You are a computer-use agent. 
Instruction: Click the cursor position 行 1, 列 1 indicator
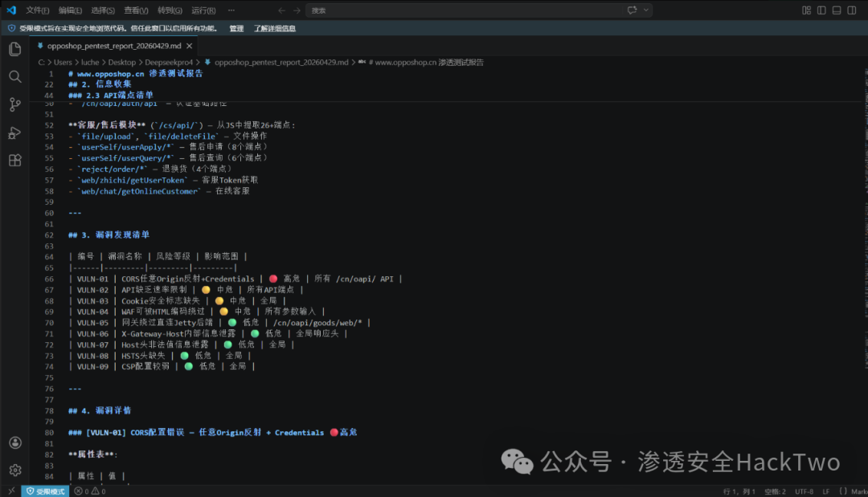pyautogui.click(x=739, y=491)
